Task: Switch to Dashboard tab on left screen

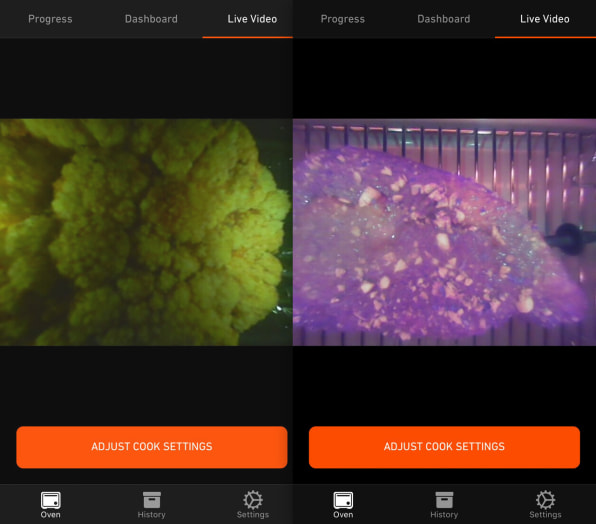Action: point(151,19)
